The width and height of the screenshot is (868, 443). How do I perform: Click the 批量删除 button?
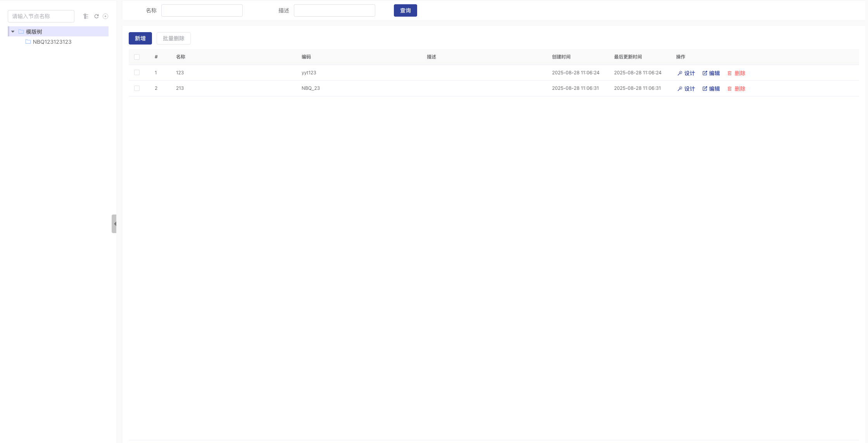tap(174, 38)
